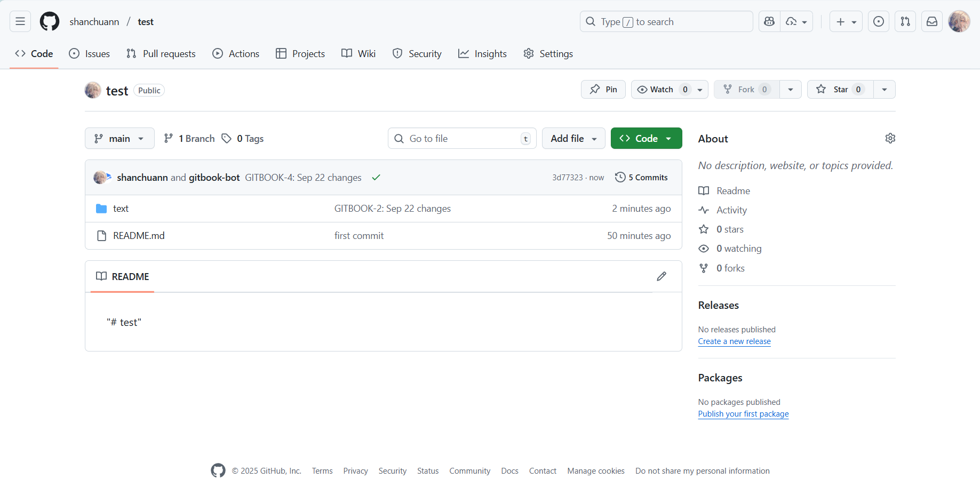Open commit hash 3d77323
980x487 pixels.
[x=568, y=178]
